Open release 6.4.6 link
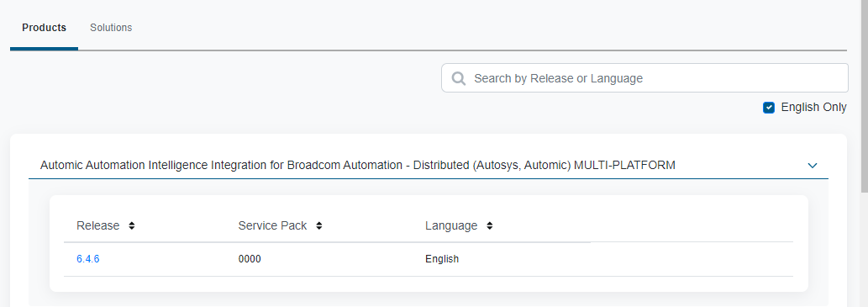The width and height of the screenshot is (868, 307). 88,259
